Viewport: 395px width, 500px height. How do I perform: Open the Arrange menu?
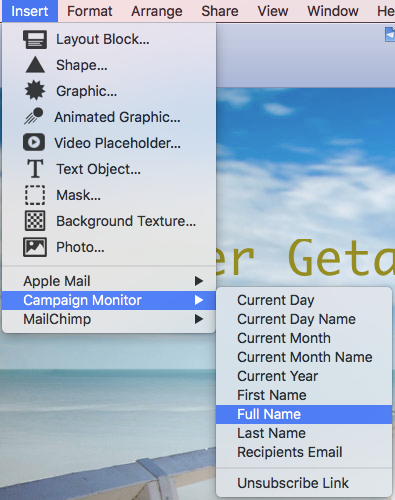(x=157, y=11)
